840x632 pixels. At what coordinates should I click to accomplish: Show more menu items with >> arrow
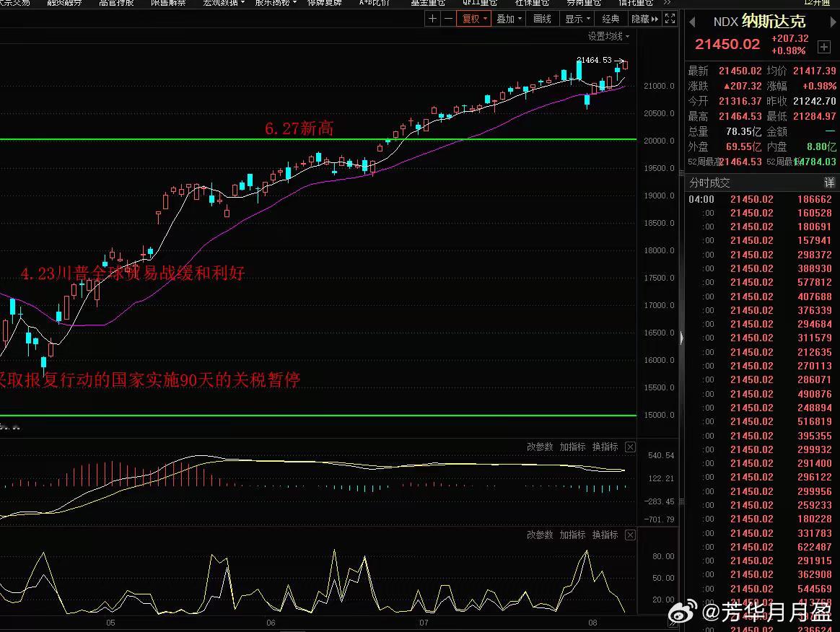(x=667, y=3)
